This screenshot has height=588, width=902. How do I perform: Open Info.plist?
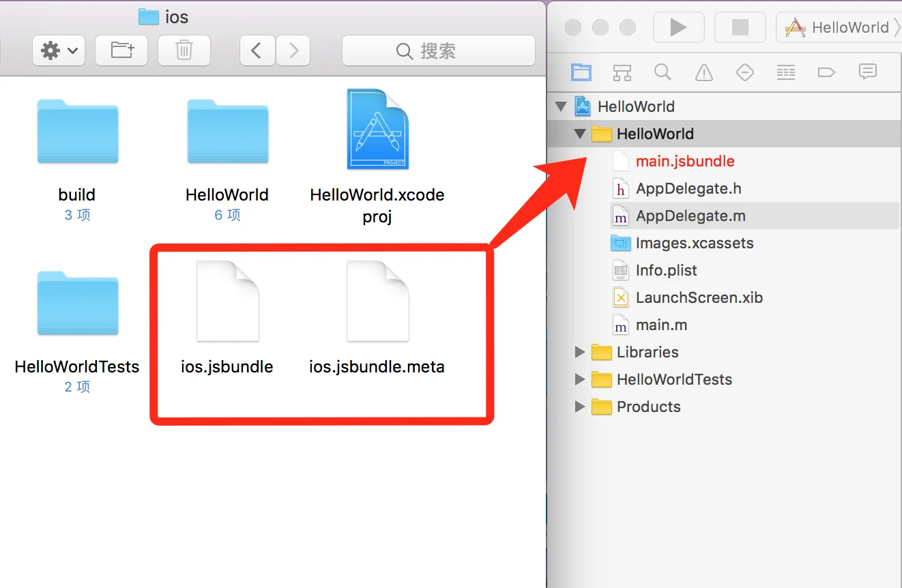[667, 270]
